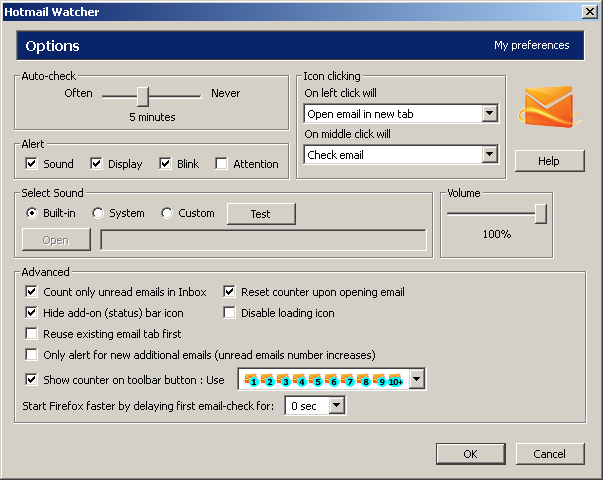Image resolution: width=603 pixels, height=480 pixels.
Task: Click the Help button
Action: tap(550, 161)
